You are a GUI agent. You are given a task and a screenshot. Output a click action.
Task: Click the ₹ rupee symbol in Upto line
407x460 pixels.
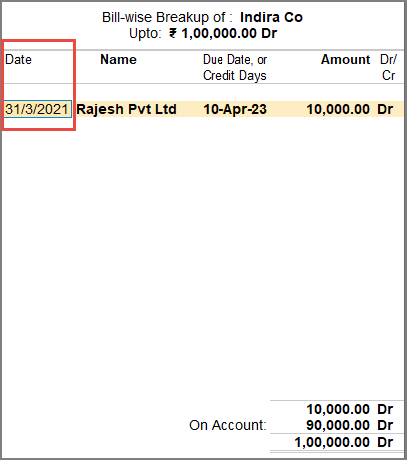coord(173,33)
